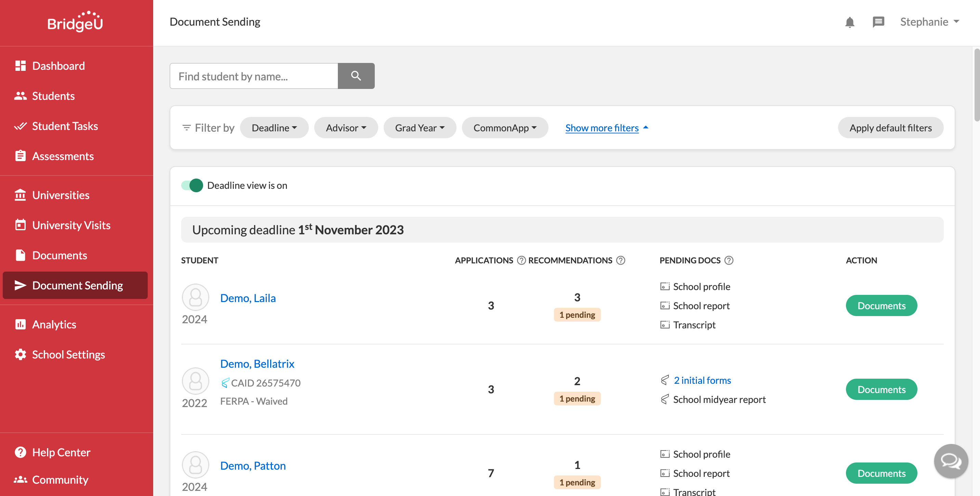This screenshot has height=496, width=980.
Task: Open Universities from the sidebar
Action: (61, 195)
